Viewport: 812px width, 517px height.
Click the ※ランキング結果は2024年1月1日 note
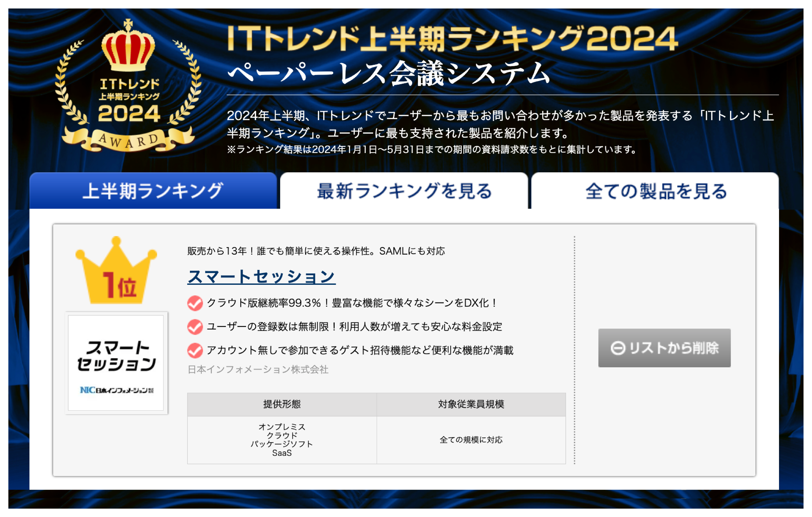coord(432,149)
